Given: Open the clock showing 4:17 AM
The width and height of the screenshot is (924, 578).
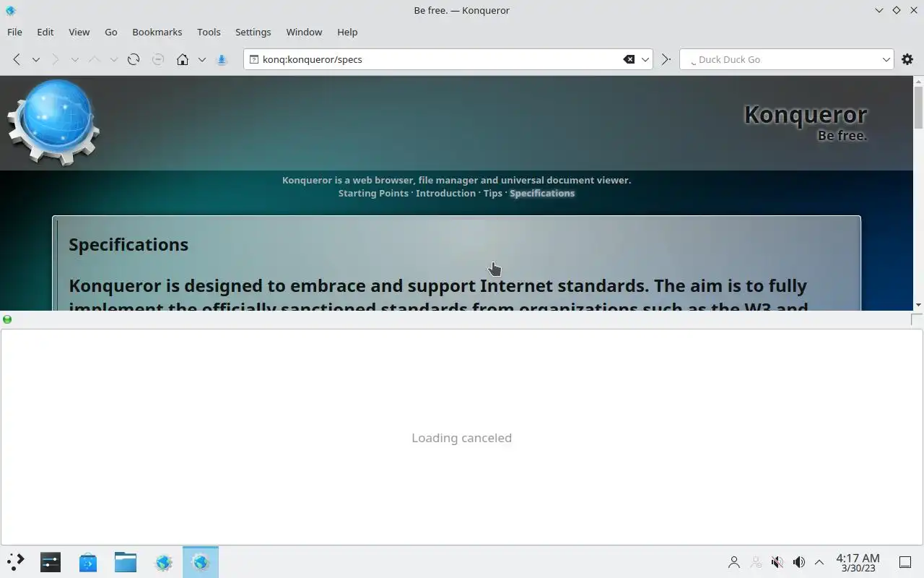Looking at the screenshot, I should 858,562.
